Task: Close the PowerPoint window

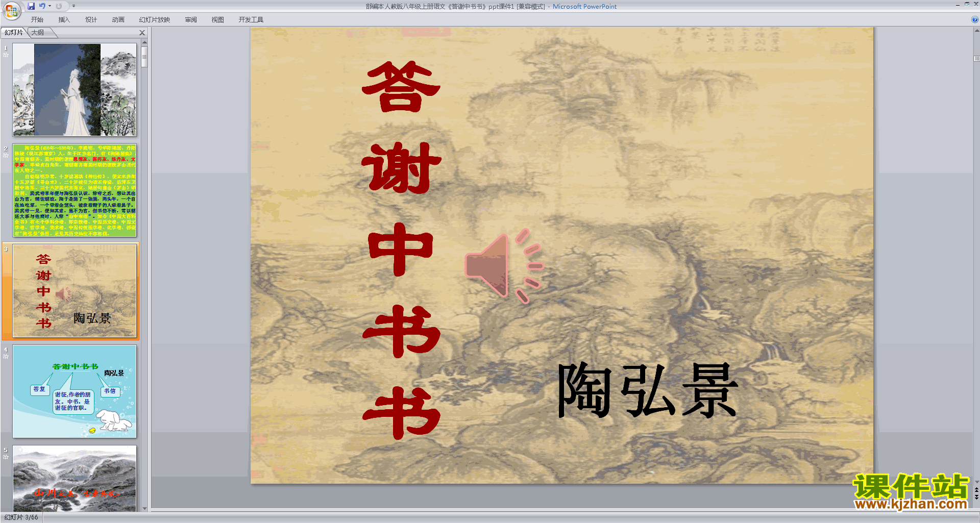Action: [975, 4]
